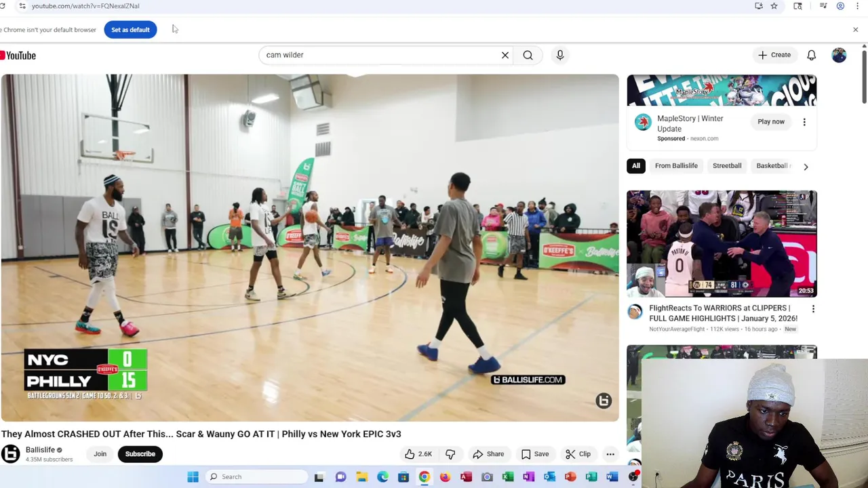
Task: Select 'Basketball' filter chip
Action: [772, 165]
